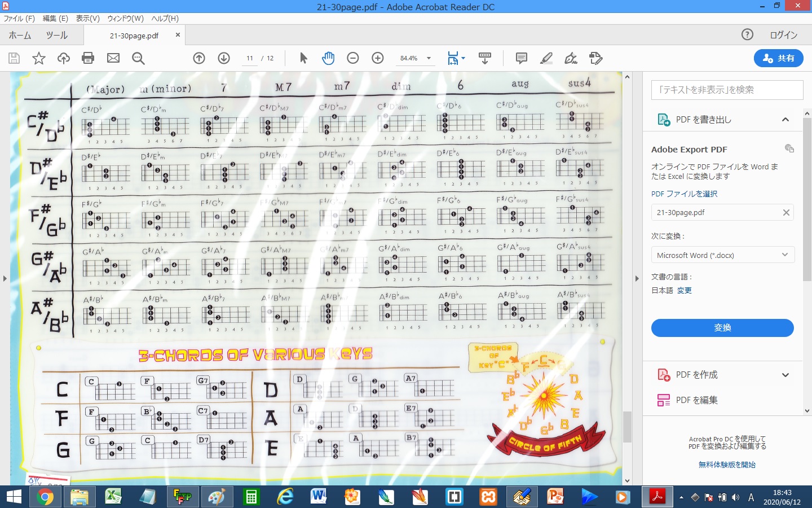Image resolution: width=812 pixels, height=508 pixels.
Task: Collapse the PDF を書き出し section
Action: [785, 120]
